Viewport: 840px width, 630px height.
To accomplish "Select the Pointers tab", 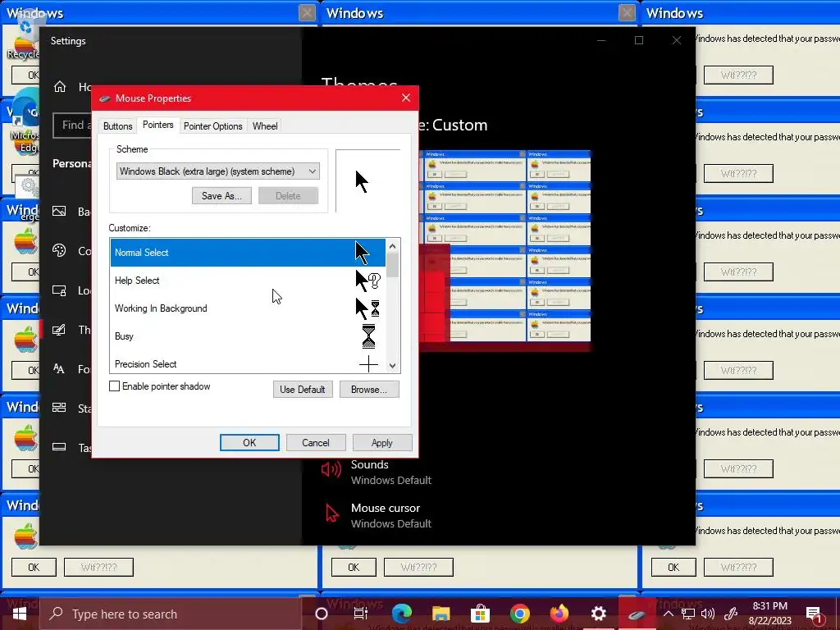I will 158,125.
